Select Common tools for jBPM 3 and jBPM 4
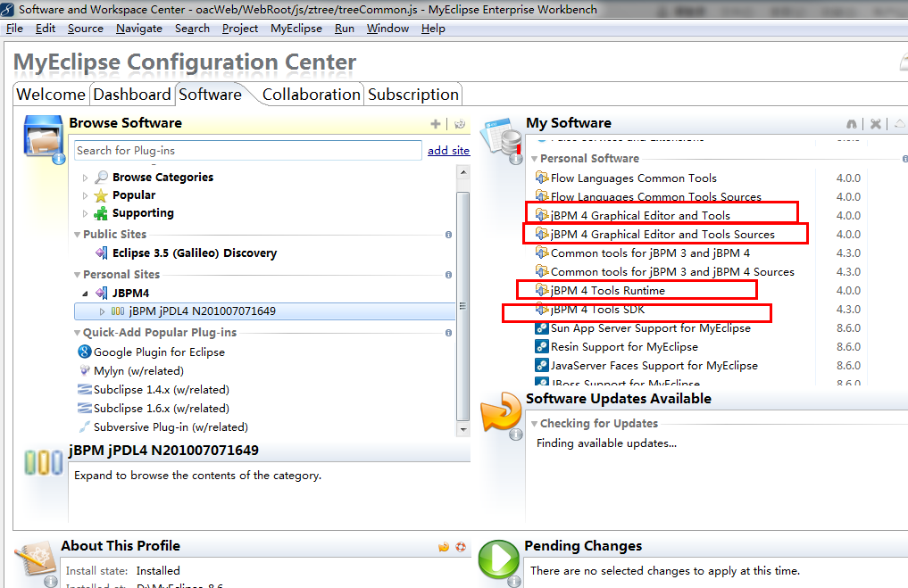Viewport: 908px width, 588px height. pyautogui.click(x=650, y=253)
